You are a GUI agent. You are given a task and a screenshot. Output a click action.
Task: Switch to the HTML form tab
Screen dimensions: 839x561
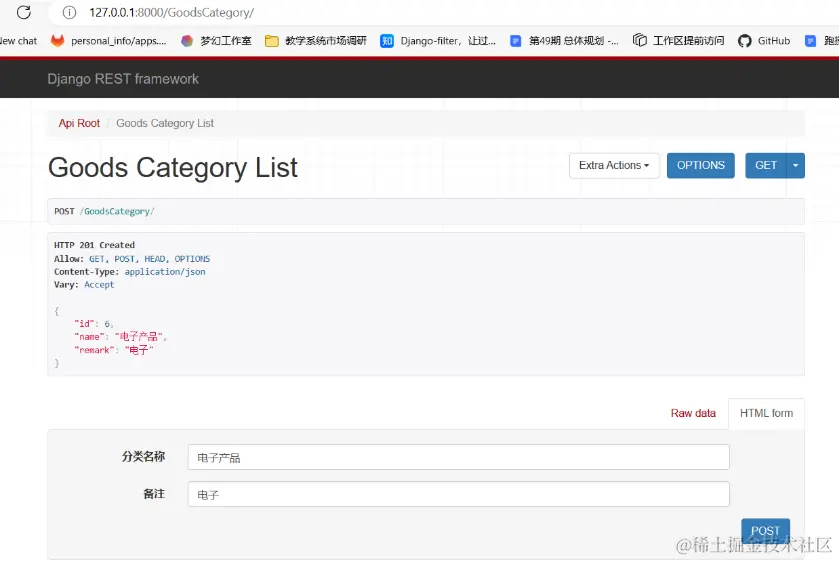766,413
